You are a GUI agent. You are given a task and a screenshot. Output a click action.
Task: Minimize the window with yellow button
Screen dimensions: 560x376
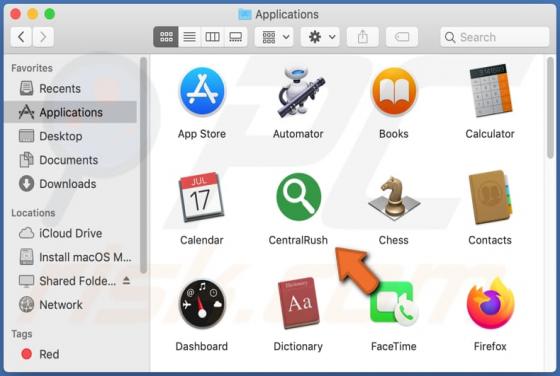point(32,14)
